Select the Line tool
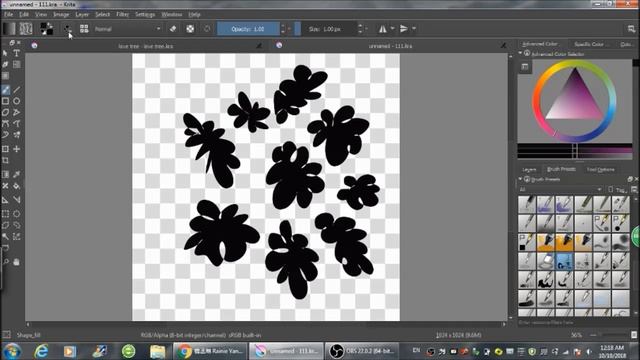Viewport: 640px width, 360px height. pyautogui.click(x=17, y=90)
